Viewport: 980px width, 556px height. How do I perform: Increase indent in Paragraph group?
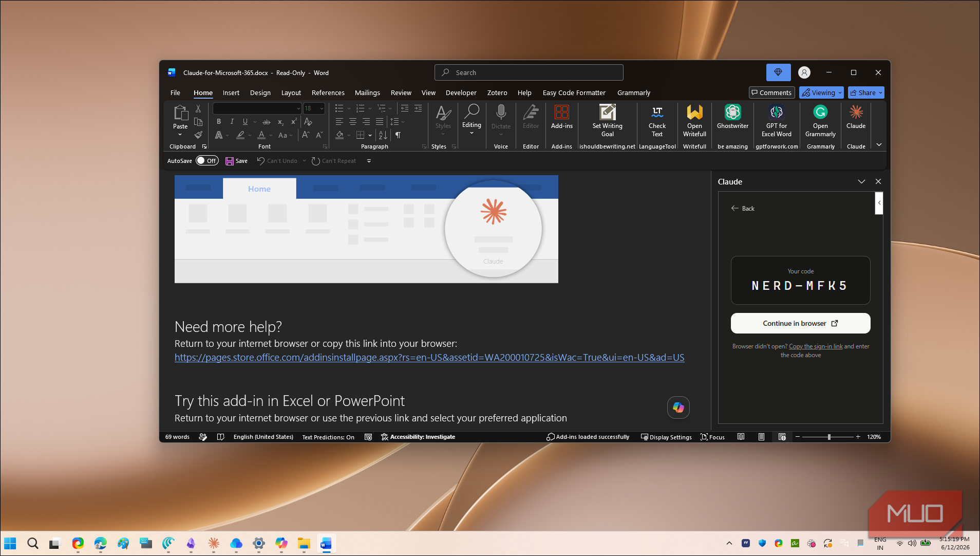tap(418, 108)
